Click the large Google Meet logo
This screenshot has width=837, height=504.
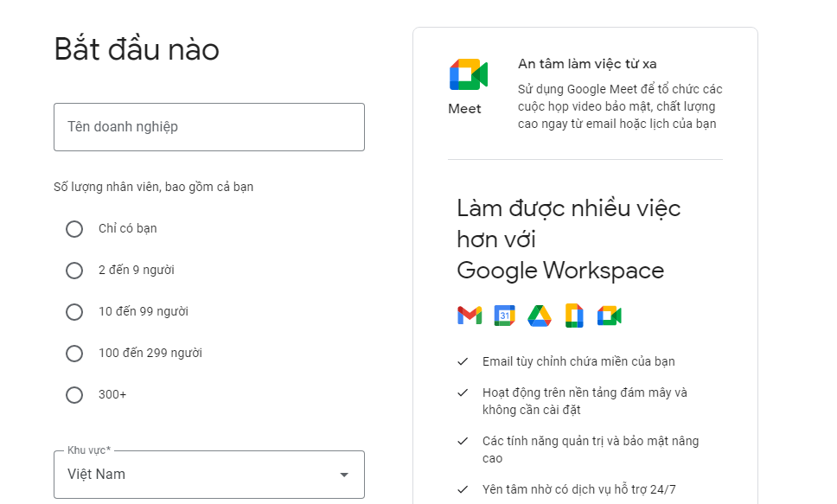pos(468,74)
